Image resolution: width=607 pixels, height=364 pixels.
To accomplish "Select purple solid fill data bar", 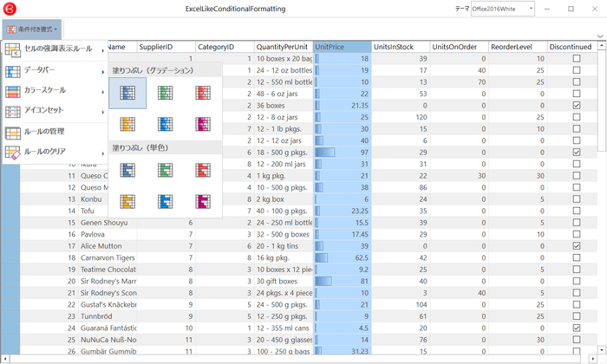I will (x=203, y=202).
